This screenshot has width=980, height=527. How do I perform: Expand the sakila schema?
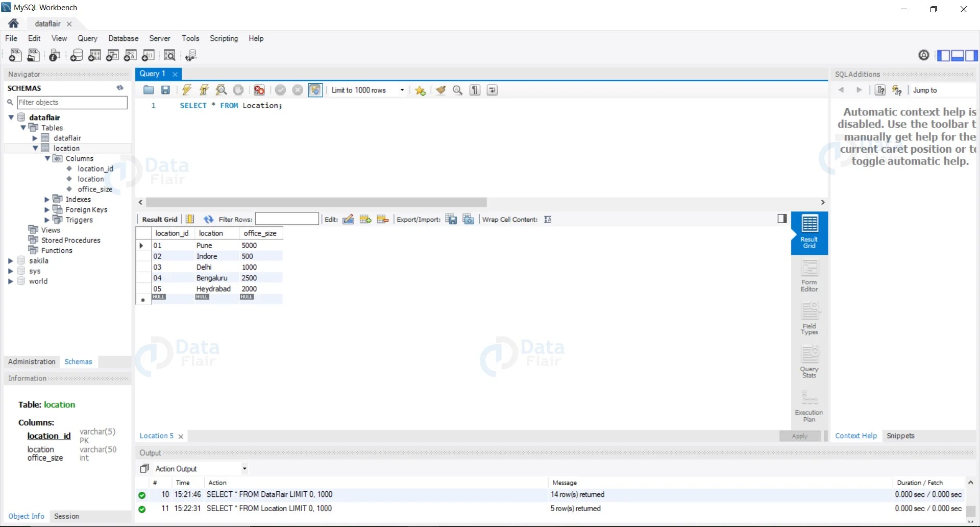(x=10, y=260)
